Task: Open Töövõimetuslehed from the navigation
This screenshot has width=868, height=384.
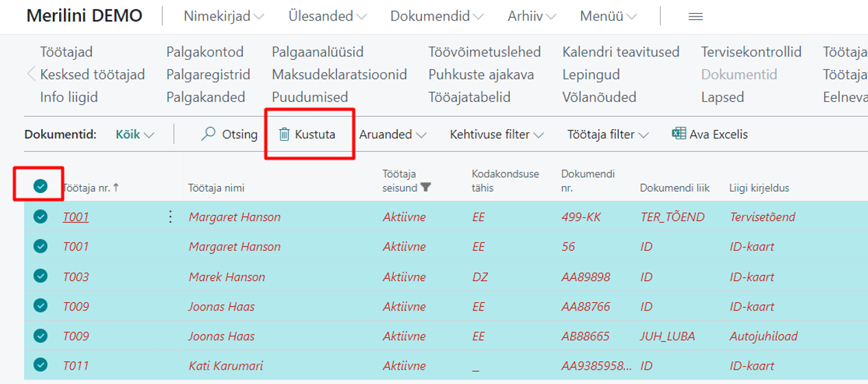Action: 484,52
